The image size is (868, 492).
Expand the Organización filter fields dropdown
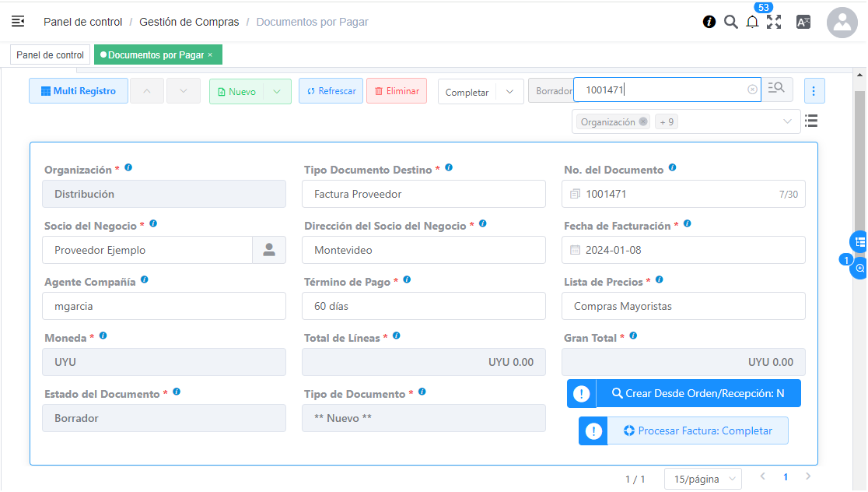pos(787,121)
